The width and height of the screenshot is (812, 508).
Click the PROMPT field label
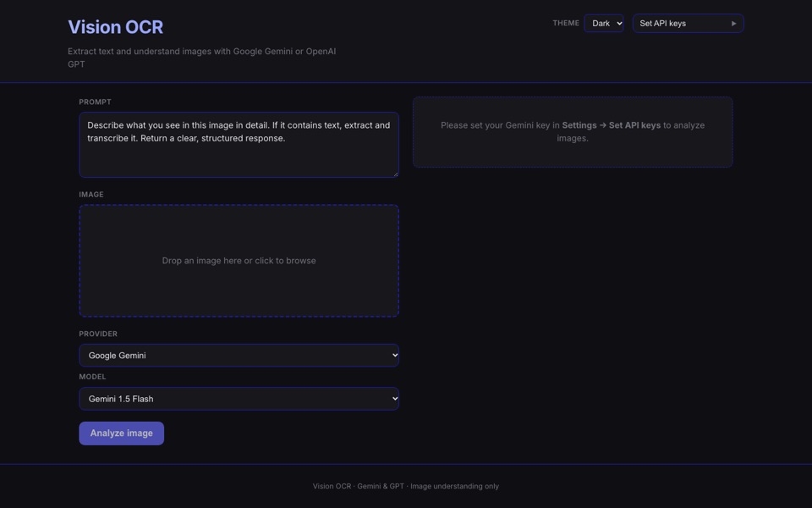coord(96,102)
